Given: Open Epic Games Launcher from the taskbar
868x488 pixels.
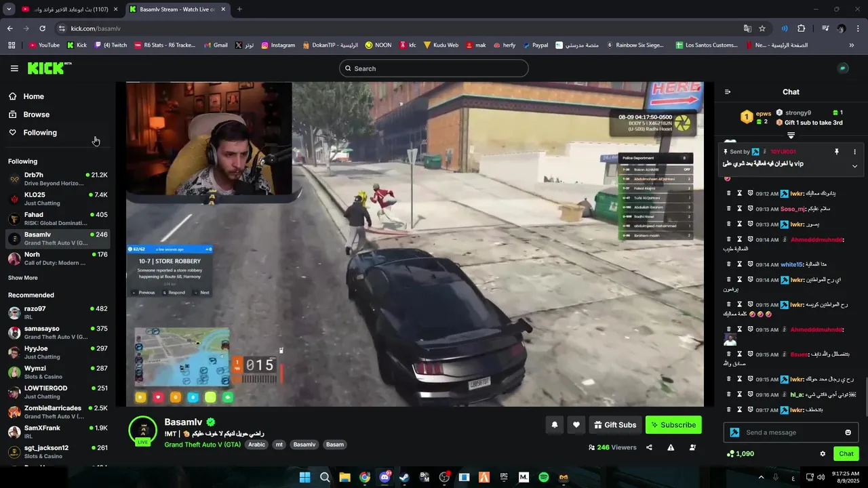Looking at the screenshot, I should pyautogui.click(x=504, y=477).
